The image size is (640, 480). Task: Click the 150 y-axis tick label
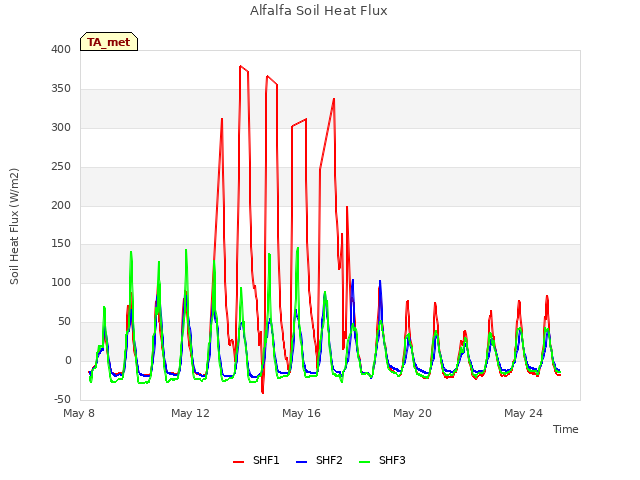point(61,244)
